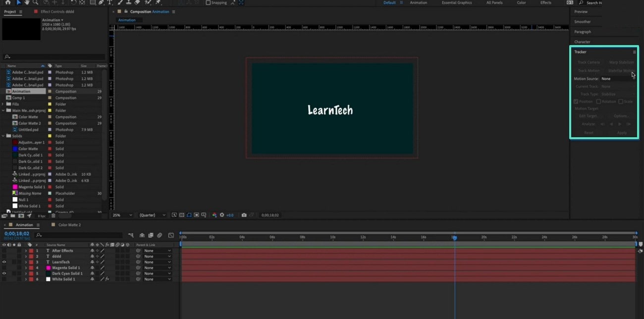The height and width of the screenshot is (319, 644).
Task: Click Apply in the Tracker panel
Action: [622, 132]
